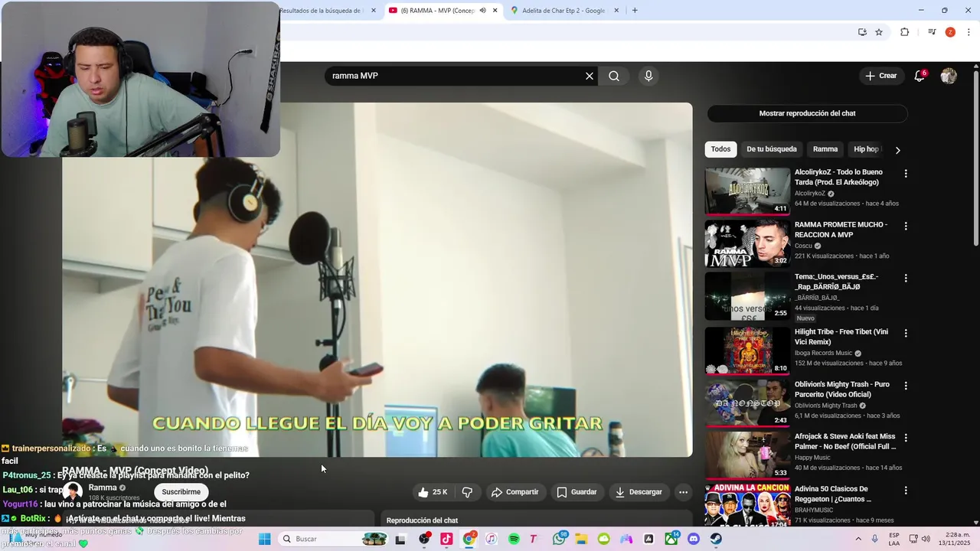This screenshot has height=551, width=980.
Task: Click the Guardar button
Action: click(577, 492)
